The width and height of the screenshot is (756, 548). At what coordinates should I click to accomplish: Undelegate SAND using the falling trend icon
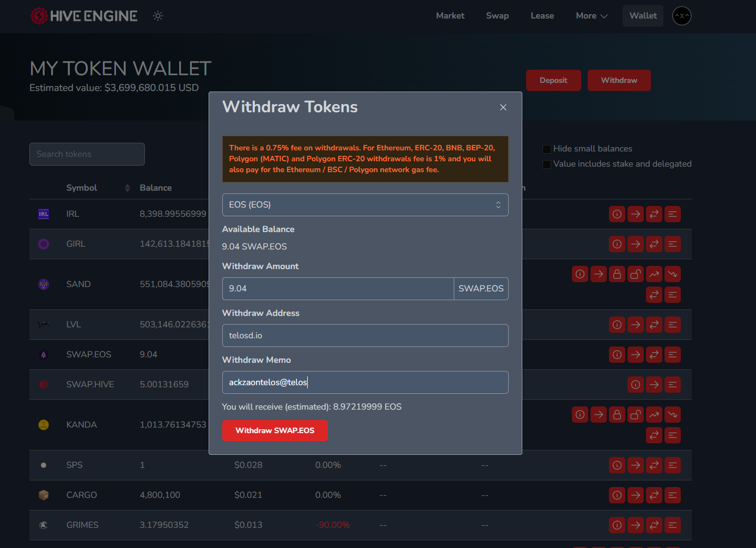[x=673, y=274]
